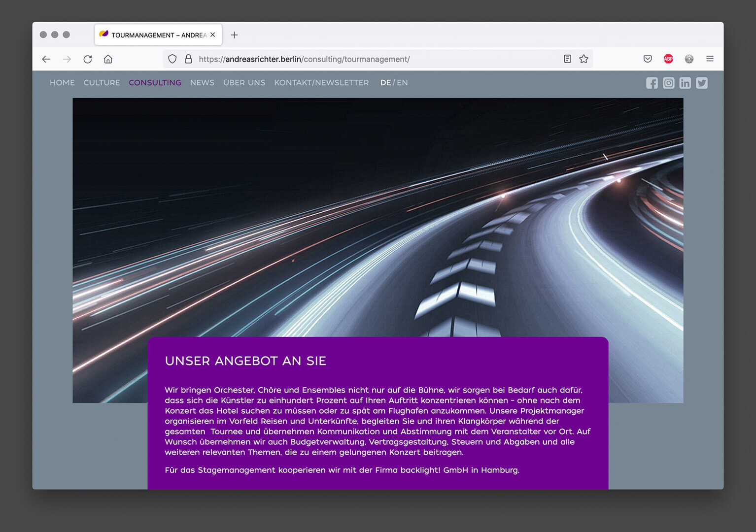Open the ÜBER UNS page

point(244,83)
